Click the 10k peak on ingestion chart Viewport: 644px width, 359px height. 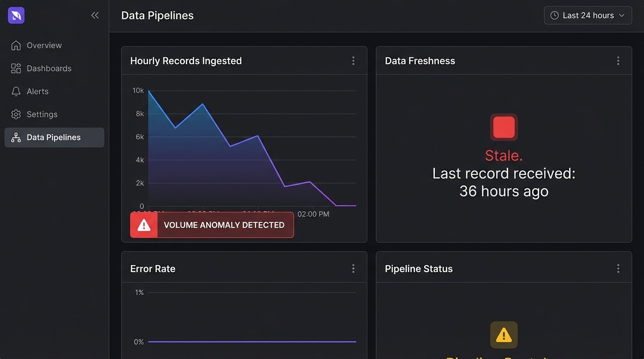coord(149,91)
